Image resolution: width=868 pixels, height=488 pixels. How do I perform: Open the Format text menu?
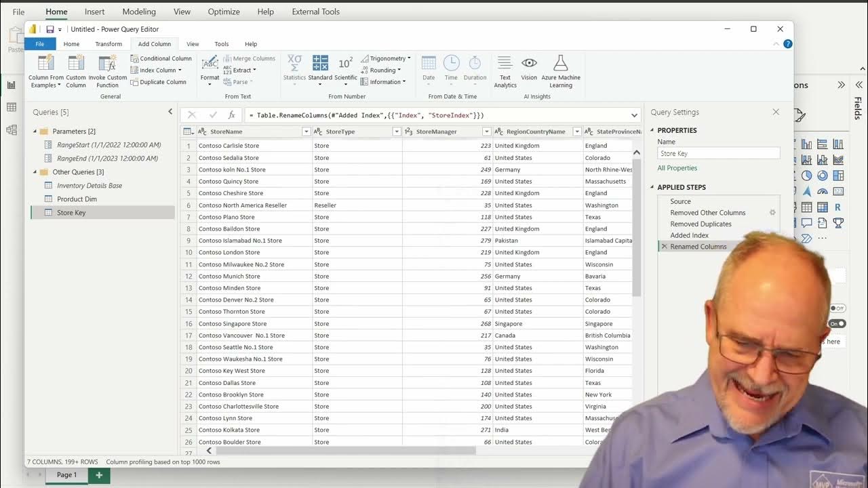pyautogui.click(x=210, y=70)
